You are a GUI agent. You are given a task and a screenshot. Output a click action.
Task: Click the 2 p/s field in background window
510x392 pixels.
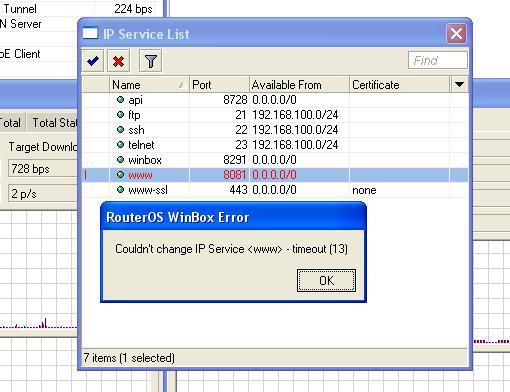(43, 194)
